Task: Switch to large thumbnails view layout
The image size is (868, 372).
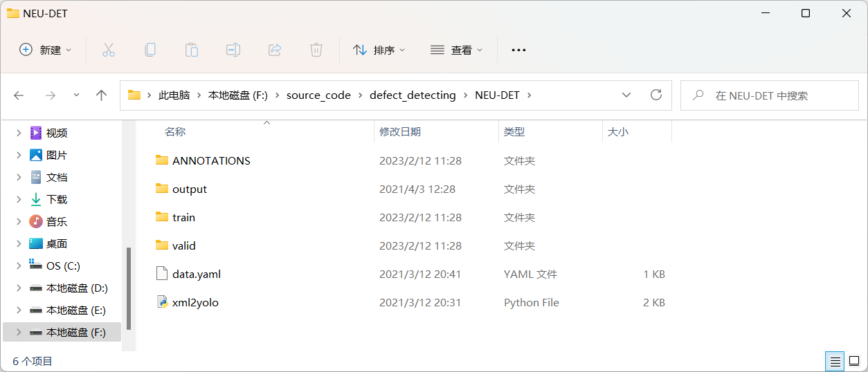Action: [x=854, y=361]
